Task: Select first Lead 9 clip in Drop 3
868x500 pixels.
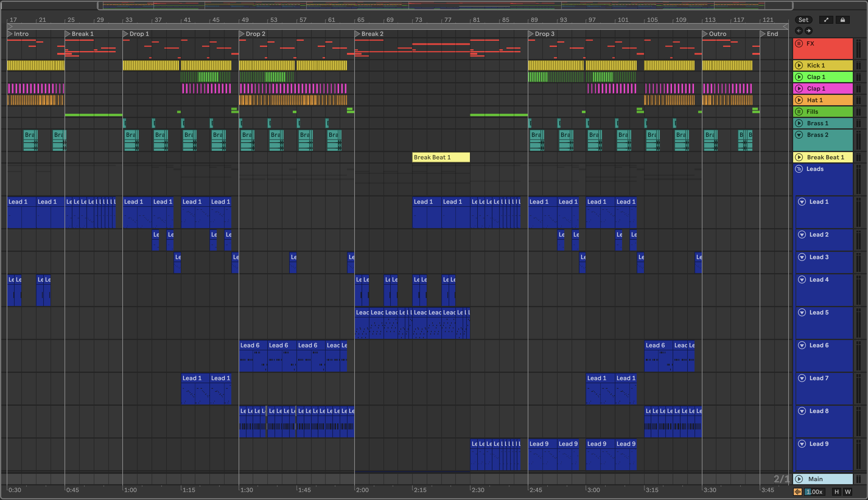Action: tap(543, 455)
